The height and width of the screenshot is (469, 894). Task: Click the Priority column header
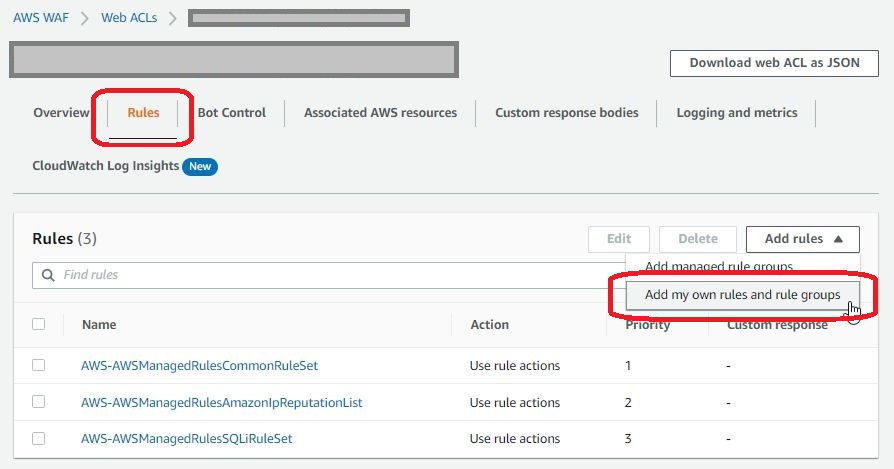(x=648, y=325)
